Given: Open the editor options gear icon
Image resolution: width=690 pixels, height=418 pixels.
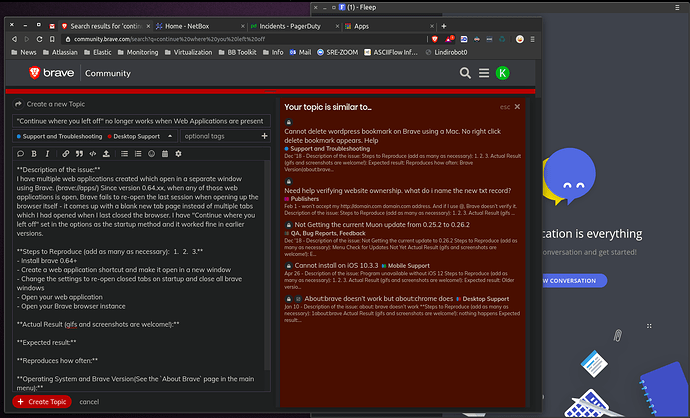Looking at the screenshot, I should pos(178,154).
